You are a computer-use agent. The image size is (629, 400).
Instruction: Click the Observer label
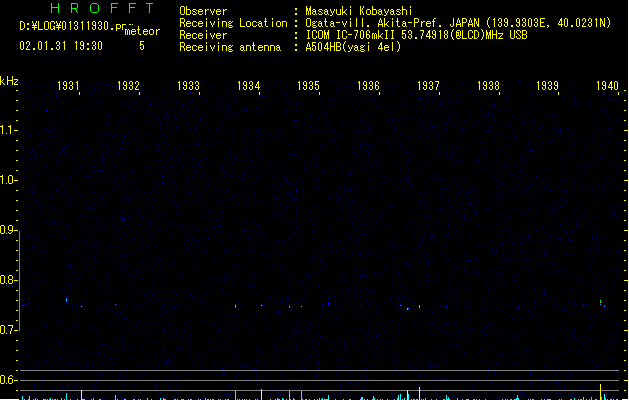pyautogui.click(x=203, y=11)
